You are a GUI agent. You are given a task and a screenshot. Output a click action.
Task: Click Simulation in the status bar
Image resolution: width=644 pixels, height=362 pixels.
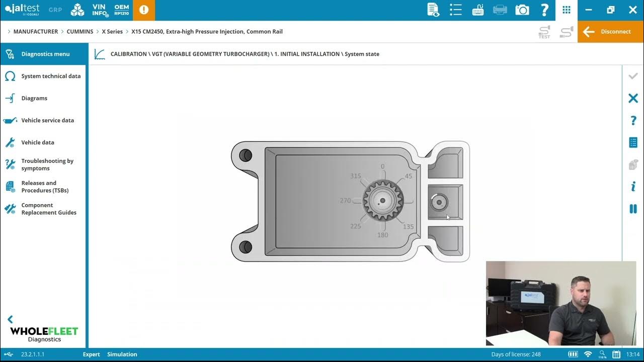click(122, 354)
